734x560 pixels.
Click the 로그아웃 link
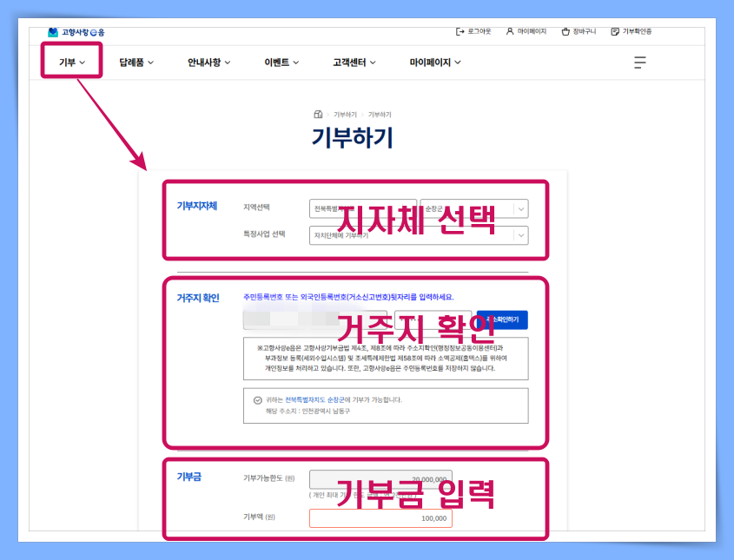[x=473, y=31]
